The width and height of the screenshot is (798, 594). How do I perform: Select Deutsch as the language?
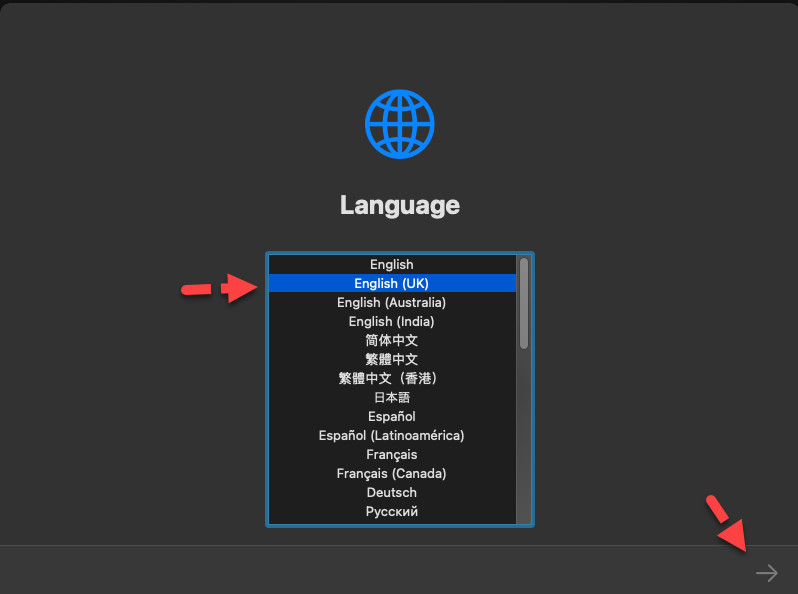tap(391, 493)
